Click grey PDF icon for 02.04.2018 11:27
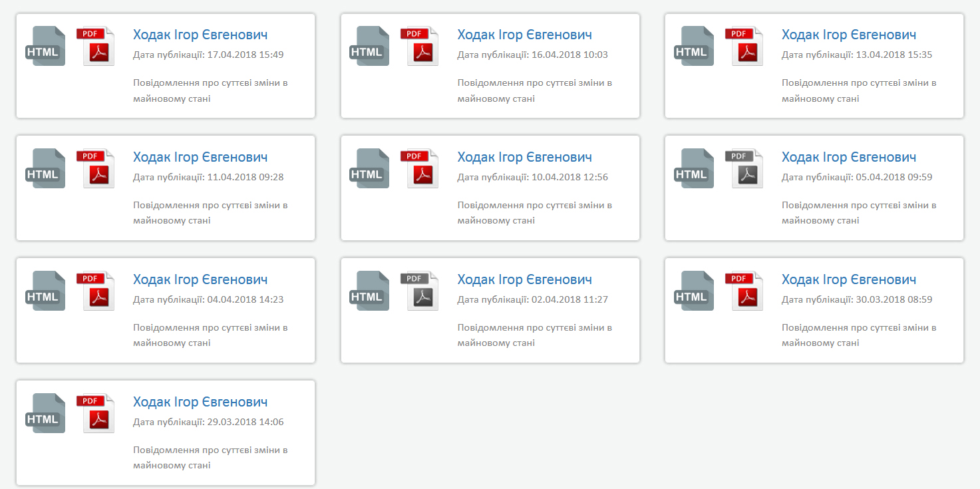Viewport: 980px width, 489px height. point(420,291)
